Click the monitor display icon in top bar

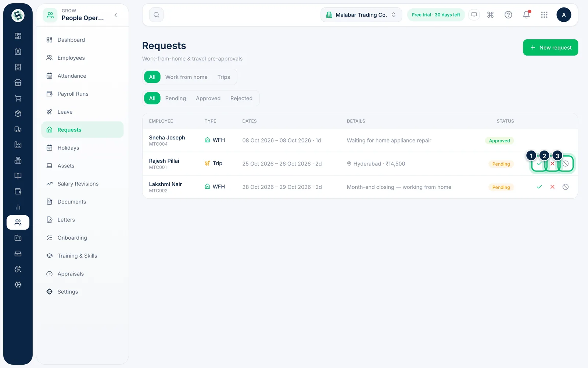tap(474, 15)
